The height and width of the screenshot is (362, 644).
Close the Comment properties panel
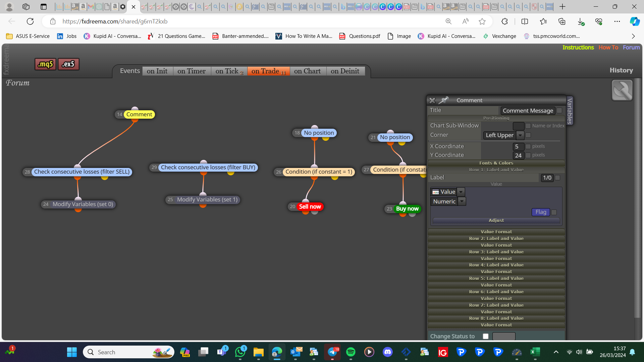tap(432, 100)
